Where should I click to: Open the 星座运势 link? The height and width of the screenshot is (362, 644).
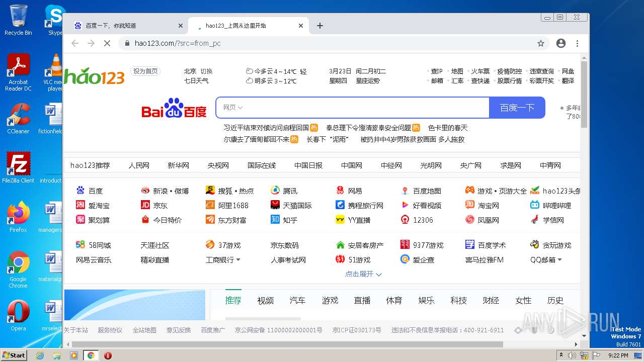[x=368, y=80]
